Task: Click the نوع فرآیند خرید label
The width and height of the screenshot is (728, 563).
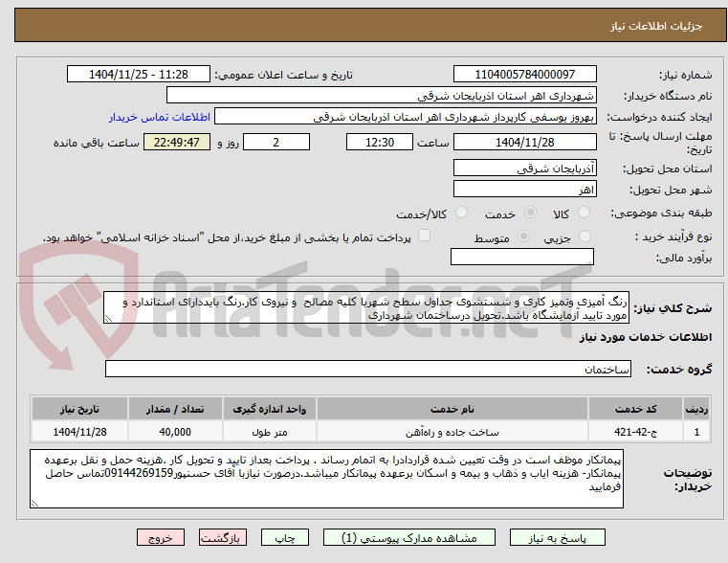Action: pos(673,236)
